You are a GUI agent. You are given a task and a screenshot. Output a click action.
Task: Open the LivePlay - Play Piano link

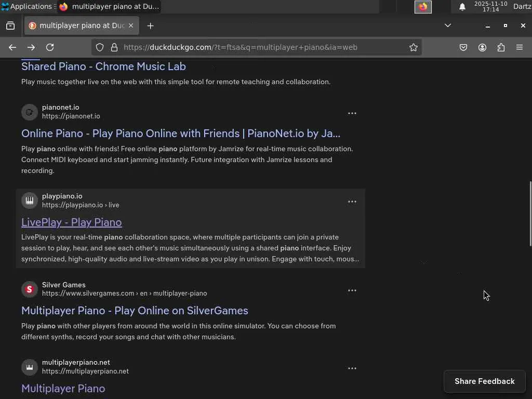coord(72,222)
